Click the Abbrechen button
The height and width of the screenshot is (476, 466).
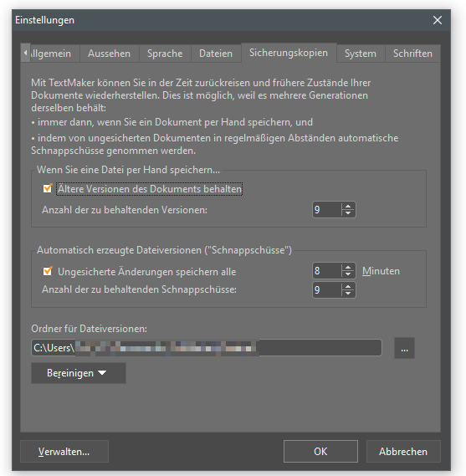(x=403, y=452)
